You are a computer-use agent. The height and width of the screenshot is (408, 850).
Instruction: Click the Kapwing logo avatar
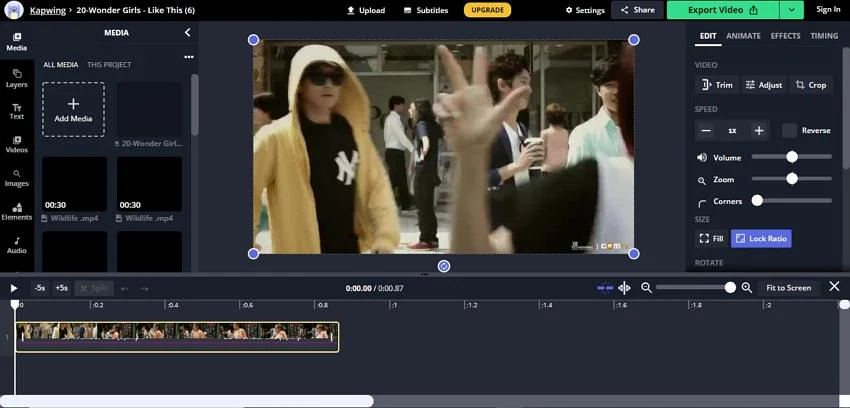pyautogui.click(x=13, y=10)
